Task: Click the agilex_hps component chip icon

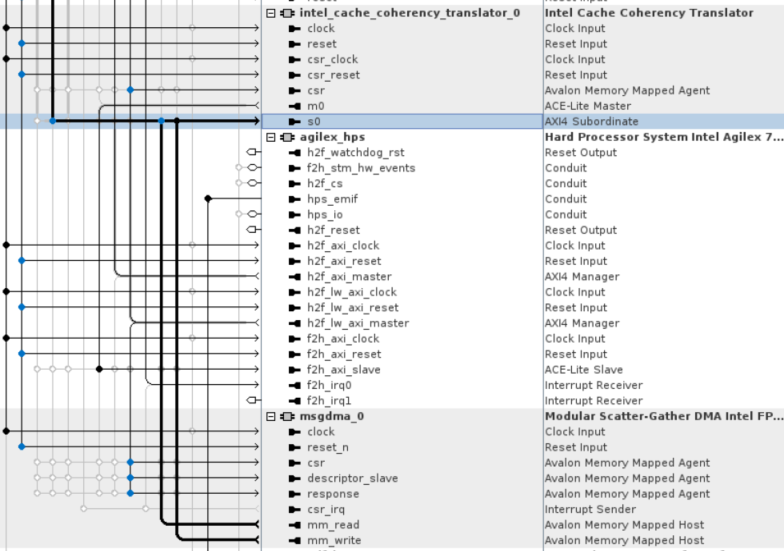Action: 288,137
